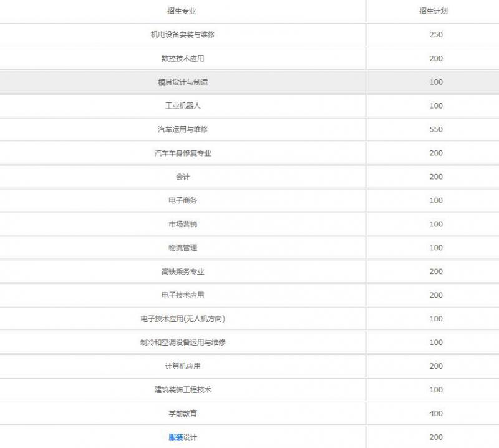Viewport: 499px width, 448px height.
Task: Select the highlighted 模具设计与制造 row
Action: [x=182, y=82]
